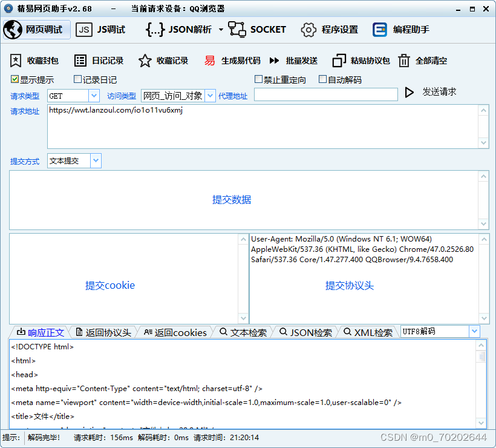Enable the 自动解码 checkbox
This screenshot has height=448, width=496.
click(322, 79)
